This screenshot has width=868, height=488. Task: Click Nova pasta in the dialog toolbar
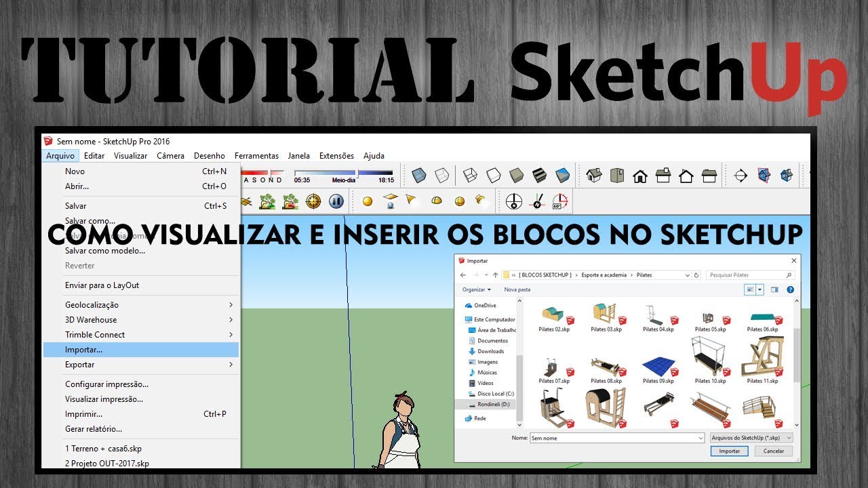pyautogui.click(x=517, y=289)
